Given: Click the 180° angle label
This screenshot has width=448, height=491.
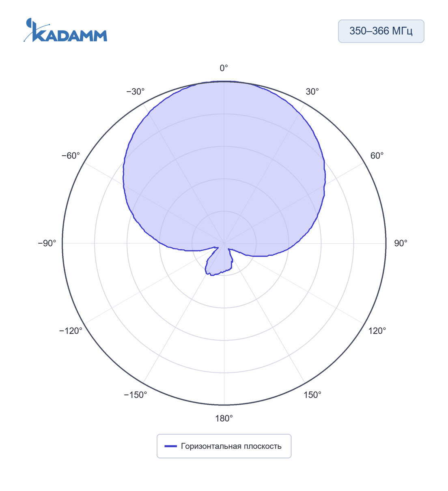Looking at the screenshot, I should click(x=224, y=418).
